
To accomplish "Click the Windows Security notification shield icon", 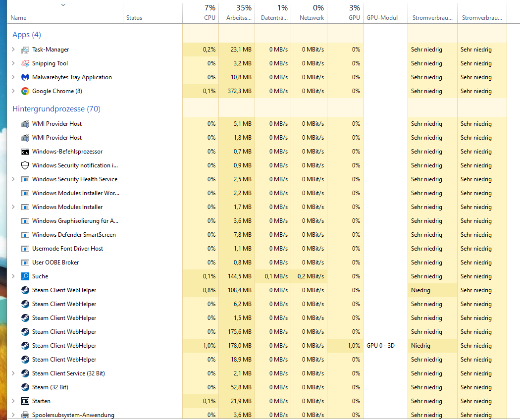I will click(25, 165).
